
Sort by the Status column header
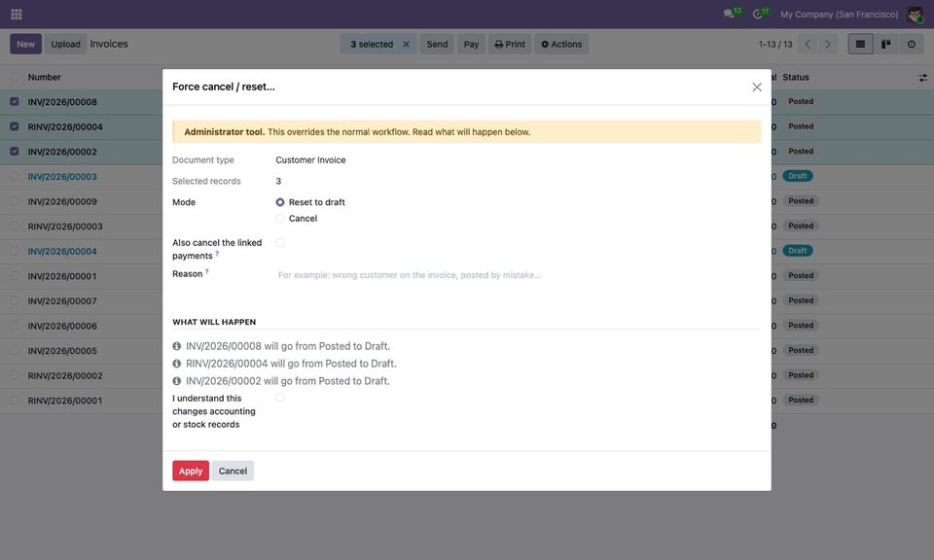click(x=796, y=78)
